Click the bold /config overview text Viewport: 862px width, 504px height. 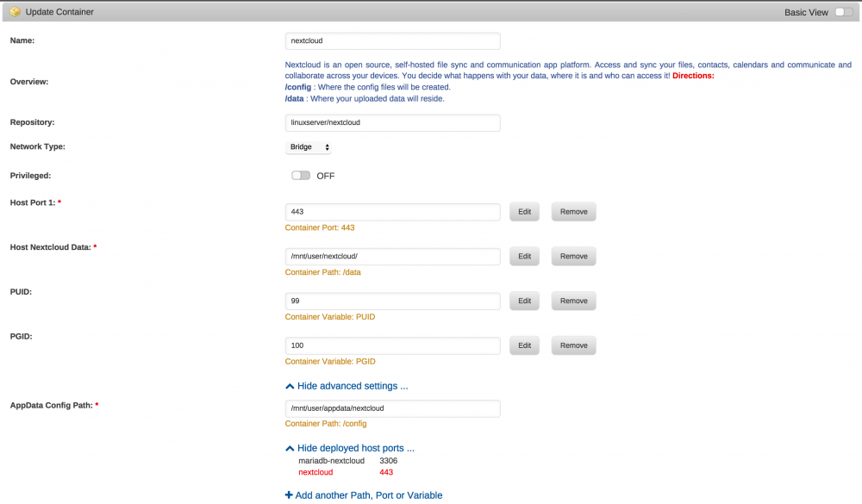coord(298,87)
